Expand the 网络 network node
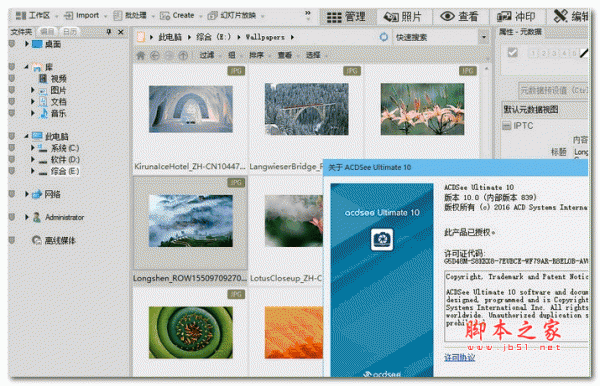Viewport: 600px width, 386px height. coord(27,194)
